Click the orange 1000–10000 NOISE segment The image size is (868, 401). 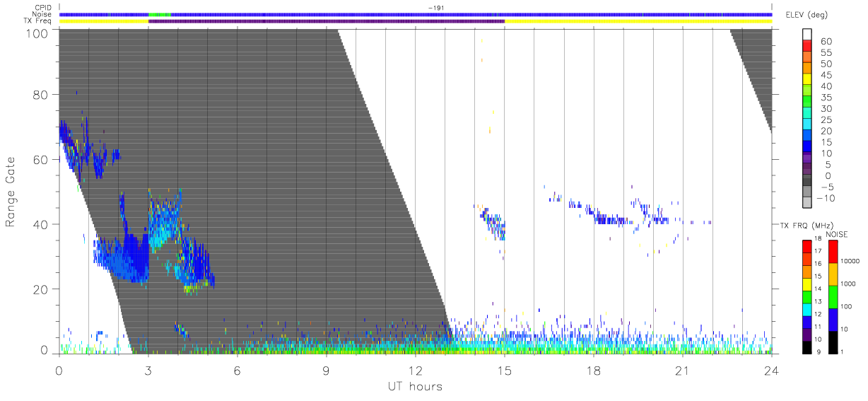point(833,274)
